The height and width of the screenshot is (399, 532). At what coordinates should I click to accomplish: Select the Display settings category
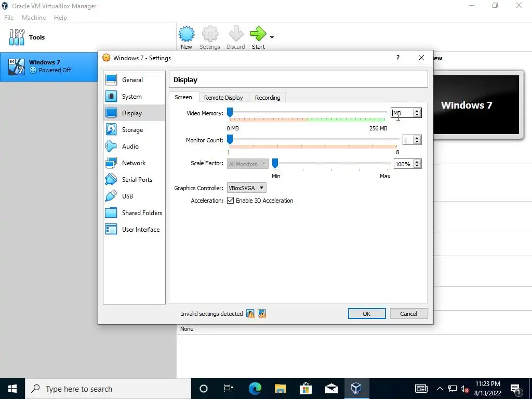[134, 113]
